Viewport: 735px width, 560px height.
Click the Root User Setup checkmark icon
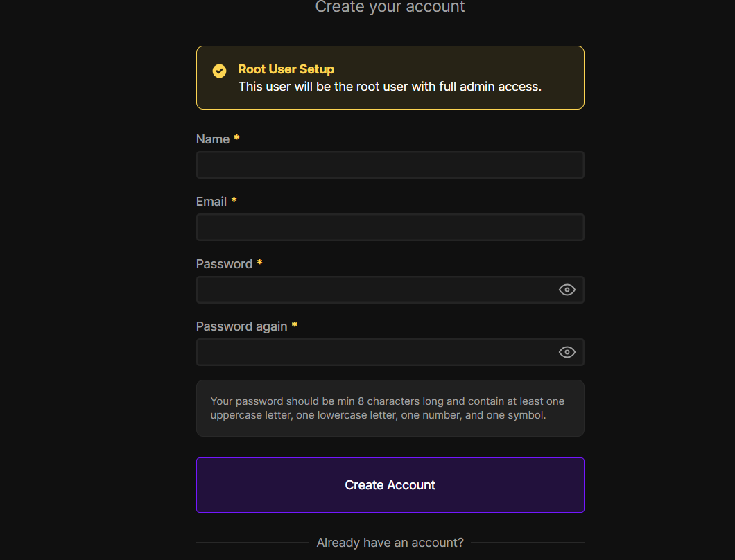(x=219, y=71)
